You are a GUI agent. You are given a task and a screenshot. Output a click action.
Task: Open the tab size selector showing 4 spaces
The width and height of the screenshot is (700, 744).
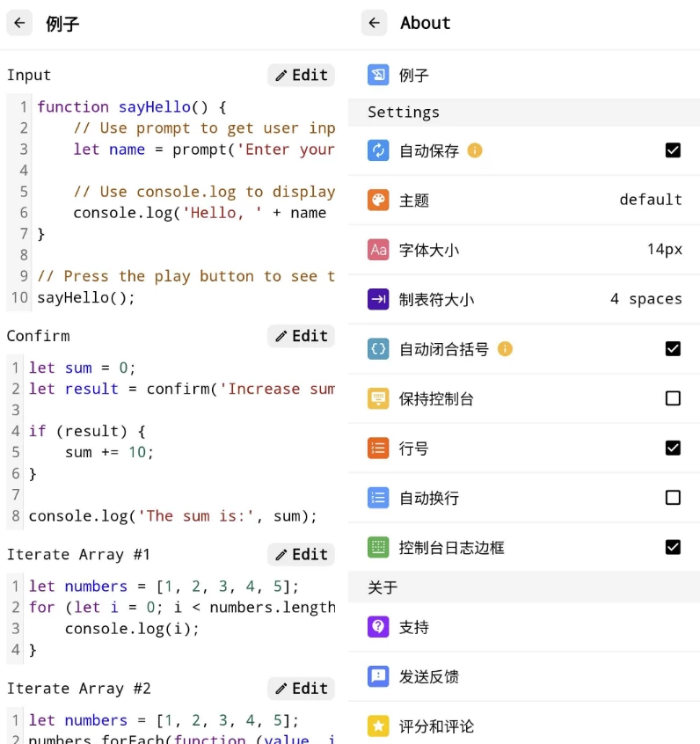(645, 299)
